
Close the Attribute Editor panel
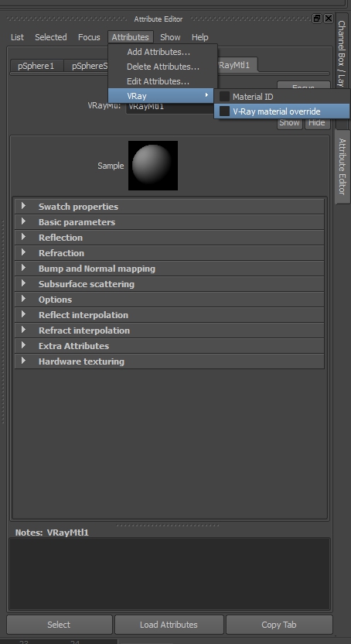pos(329,19)
